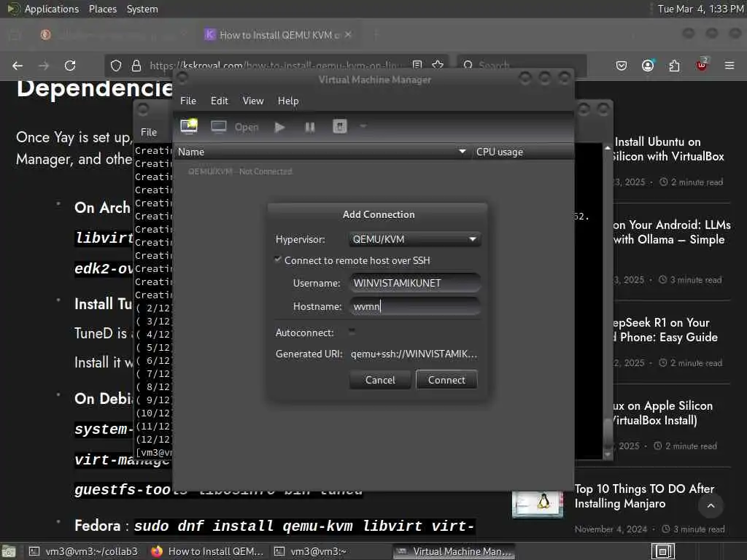747x560 pixels.
Task: Open the Edit menu in Virtual Machine Manager
Action: click(x=219, y=101)
